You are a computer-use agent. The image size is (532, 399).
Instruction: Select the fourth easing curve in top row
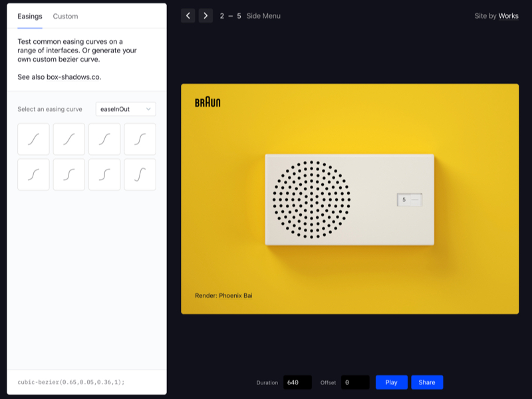click(140, 140)
